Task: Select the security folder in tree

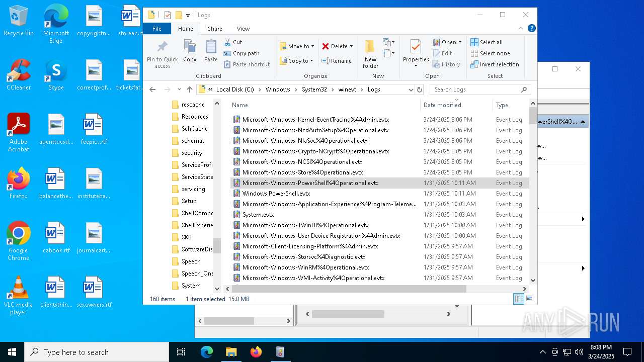Action: [192, 153]
